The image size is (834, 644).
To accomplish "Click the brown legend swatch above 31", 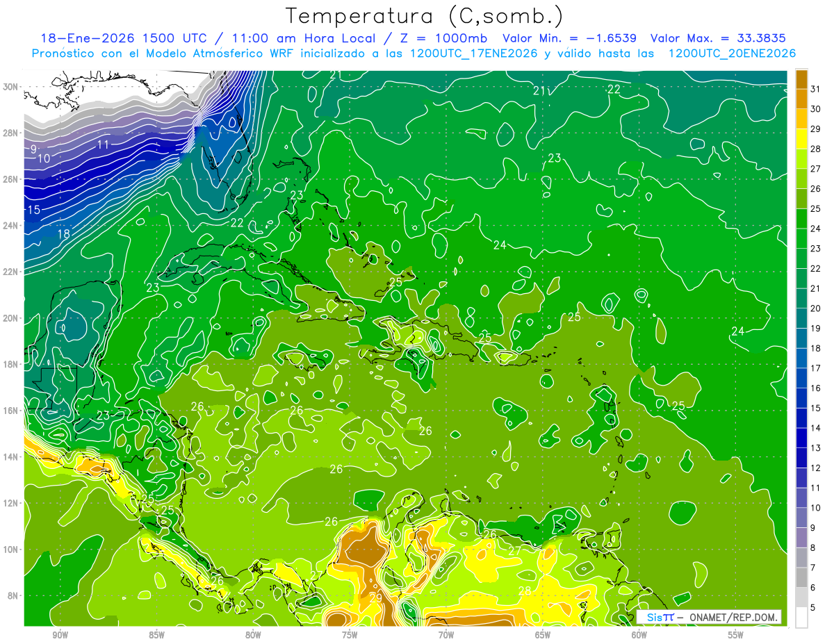I will 801,79.
